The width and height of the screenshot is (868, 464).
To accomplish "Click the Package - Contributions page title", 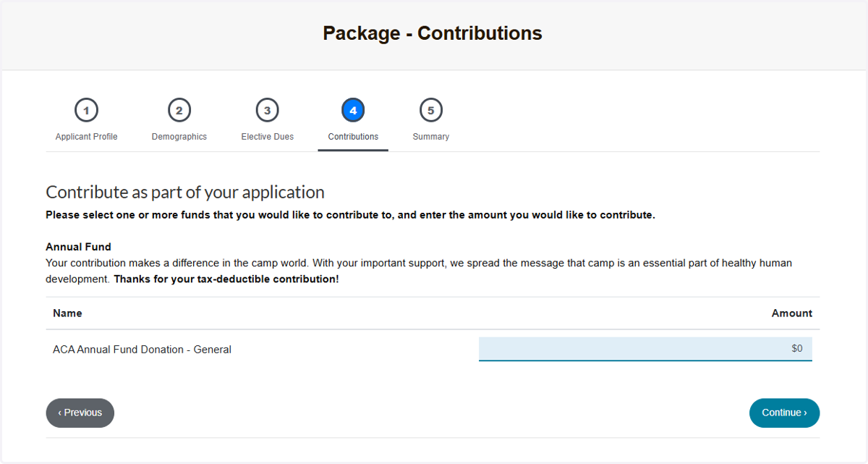I will pos(433,33).
